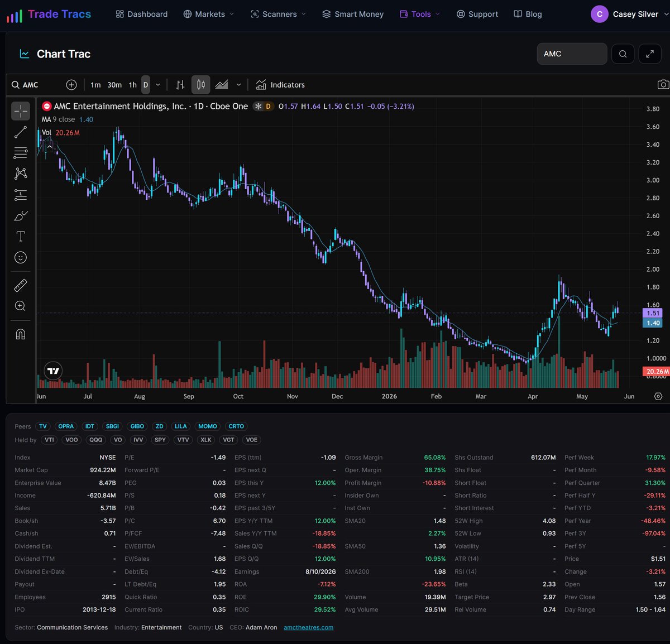Open the chart style dropdown arrow
Viewport: 670px width, 644px height.
pyautogui.click(x=239, y=85)
